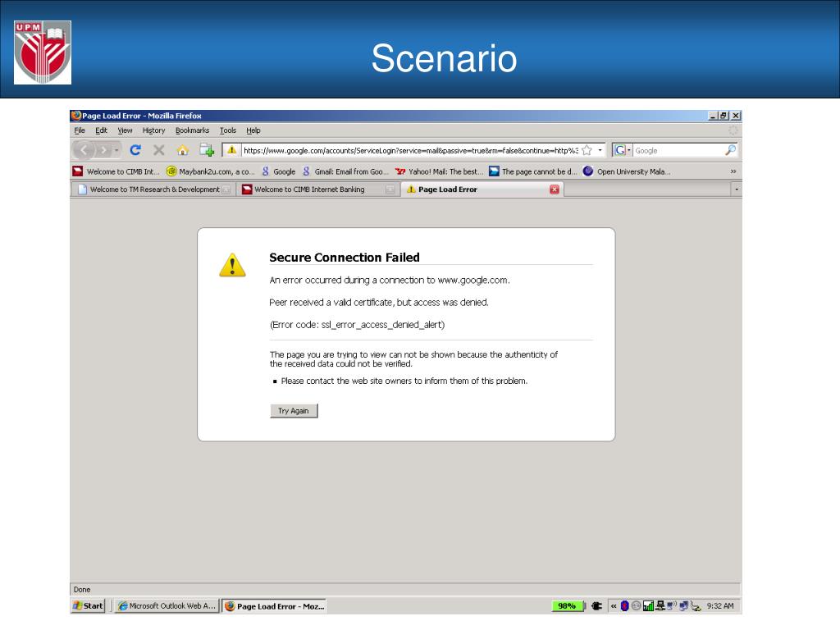Open the Windows Start button

pos(88,606)
